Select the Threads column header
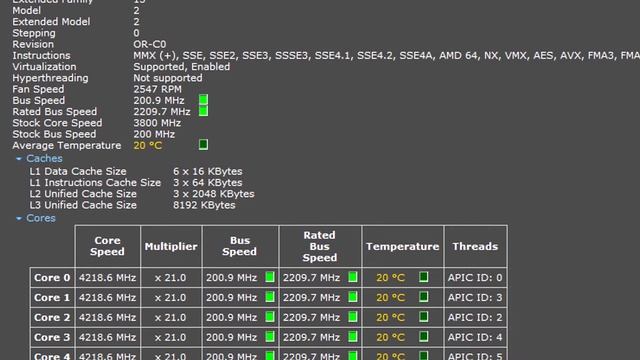Viewport: 640px width, 360px height. pos(476,246)
